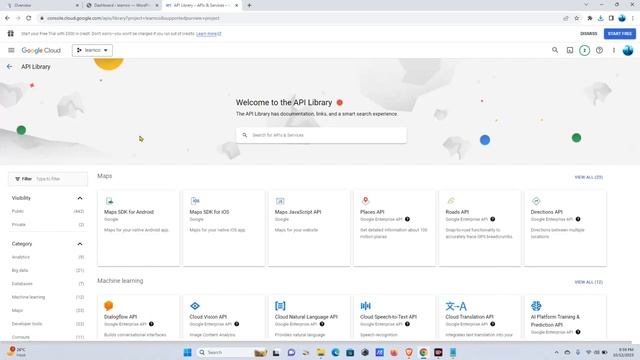The width and height of the screenshot is (640, 360).
Task: Open Directions API card icon
Action: coord(536,201)
